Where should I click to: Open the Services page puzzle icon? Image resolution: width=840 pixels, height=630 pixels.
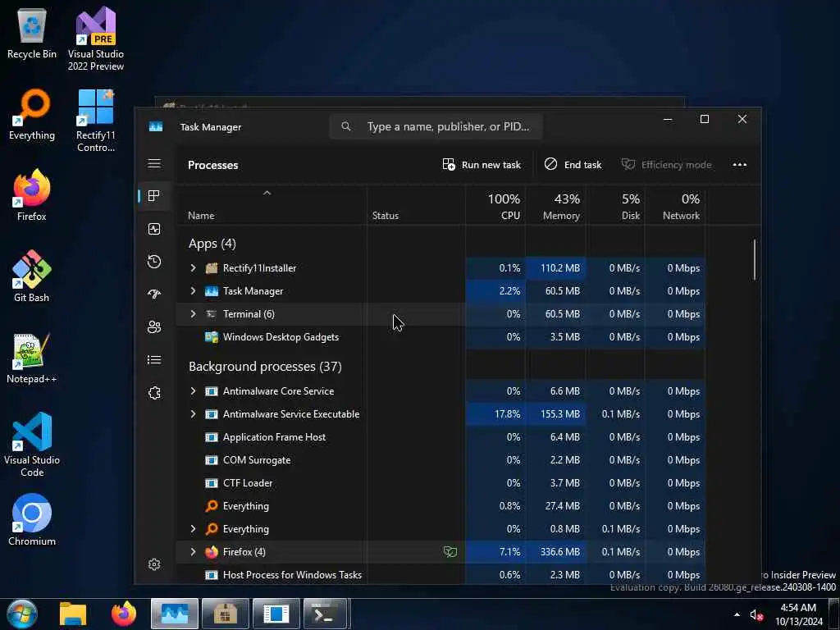(x=154, y=393)
